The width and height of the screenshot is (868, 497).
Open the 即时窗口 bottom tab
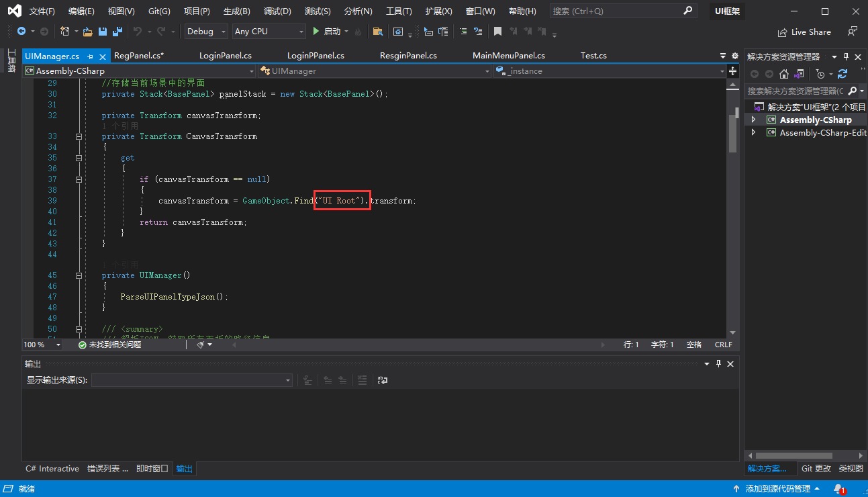(x=152, y=469)
